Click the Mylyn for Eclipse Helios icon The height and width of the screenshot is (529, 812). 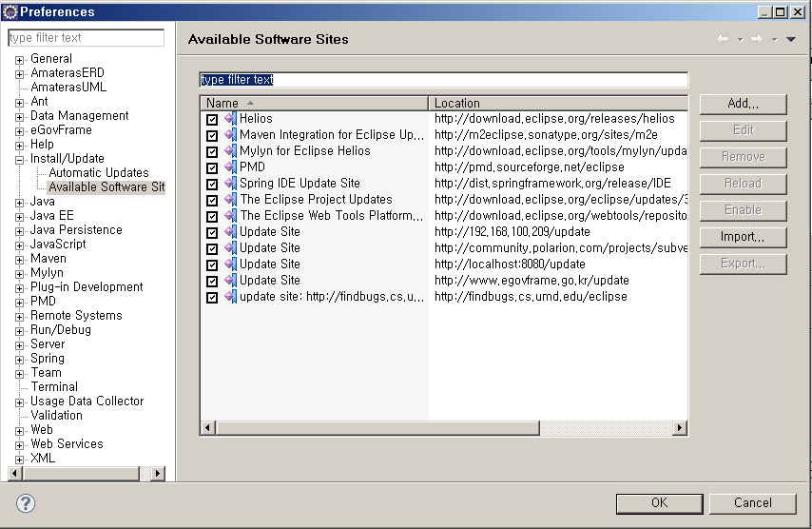click(230, 151)
